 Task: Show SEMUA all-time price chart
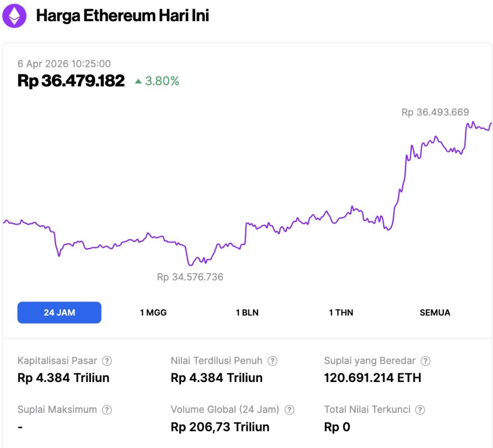[x=435, y=312]
